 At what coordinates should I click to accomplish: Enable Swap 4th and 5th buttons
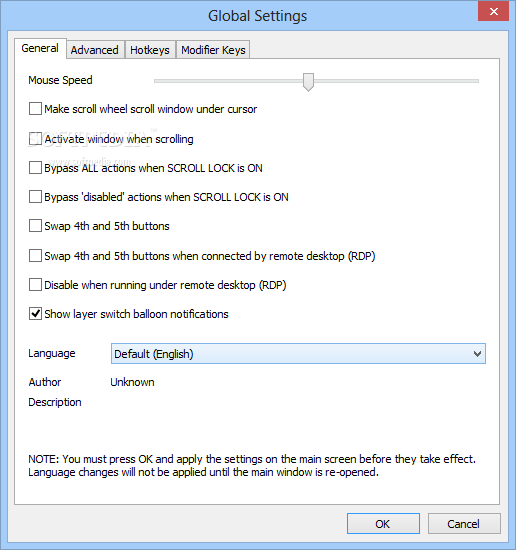(x=35, y=226)
